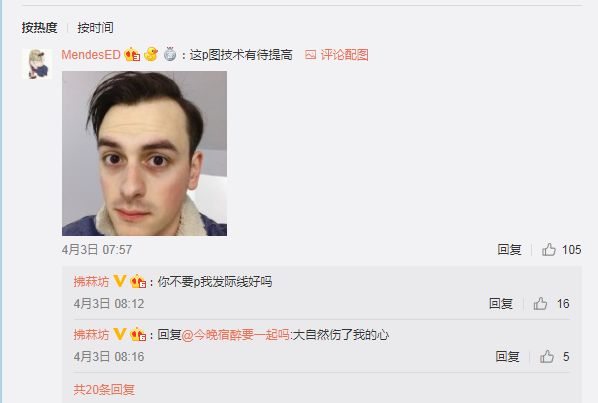Click MendesED crown membership badge
This screenshot has height=403, width=598.
tap(132, 55)
